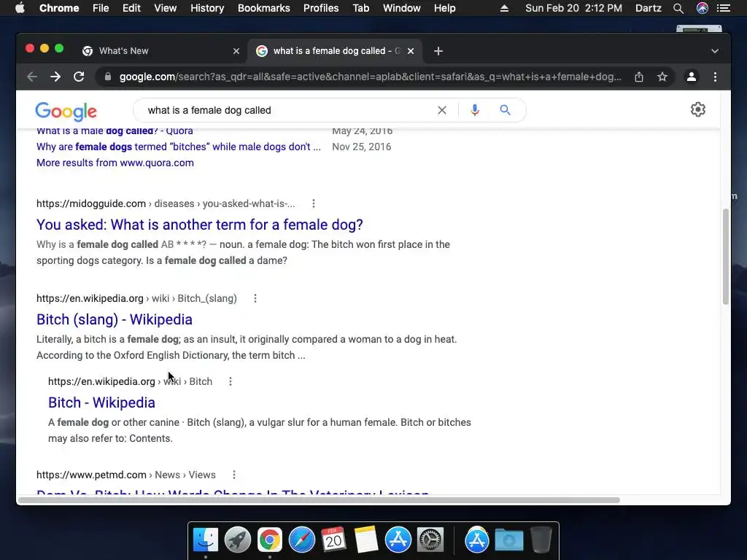Viewport: 747px width, 560px height.
Task: Open 'Why are female dogs termed' Quora link
Action: (179, 147)
